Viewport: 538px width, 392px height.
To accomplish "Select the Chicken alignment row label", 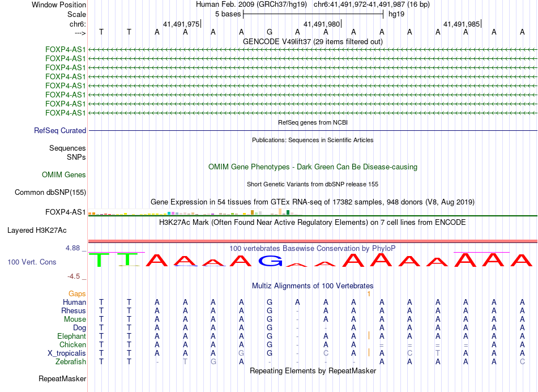I will click(72, 344).
